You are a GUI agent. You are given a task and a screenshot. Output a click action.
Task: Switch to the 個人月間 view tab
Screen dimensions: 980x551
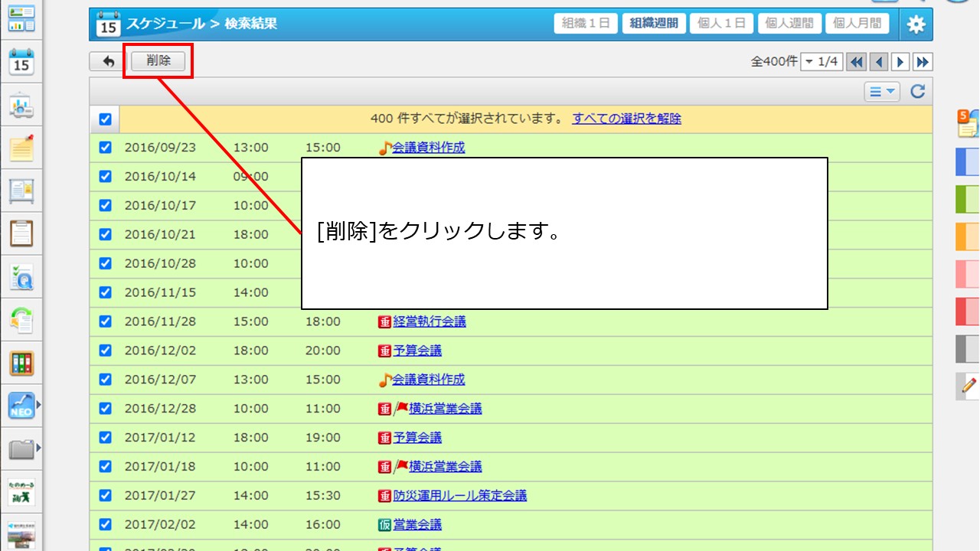857,24
